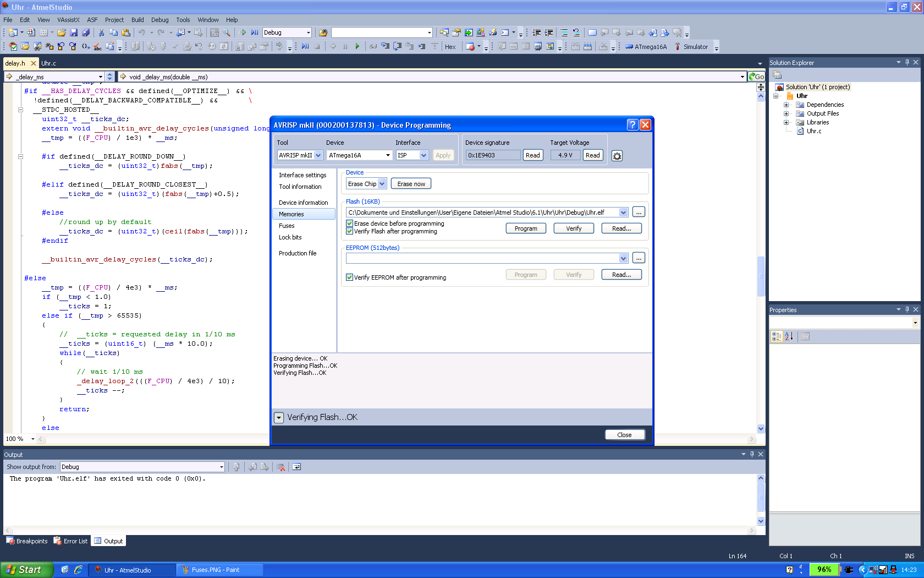
Task: Switch to the Breakpoints tab
Action: (x=27, y=541)
